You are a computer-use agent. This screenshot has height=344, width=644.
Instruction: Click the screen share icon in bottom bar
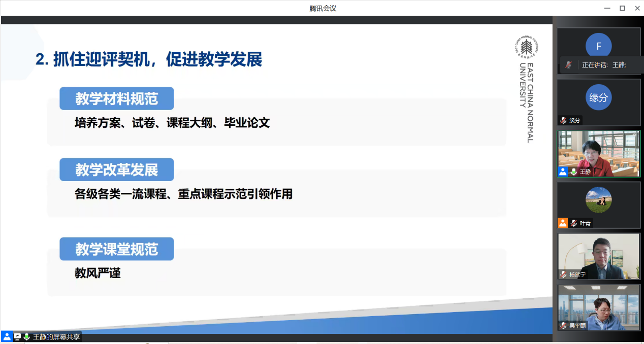click(17, 336)
